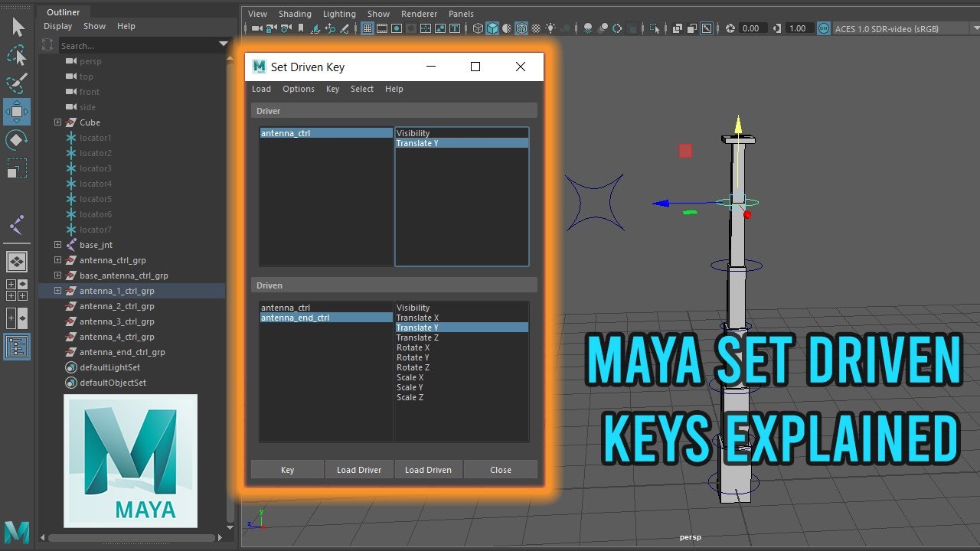Click the last-used joint tool icon
The image size is (980, 551).
pos(17,225)
